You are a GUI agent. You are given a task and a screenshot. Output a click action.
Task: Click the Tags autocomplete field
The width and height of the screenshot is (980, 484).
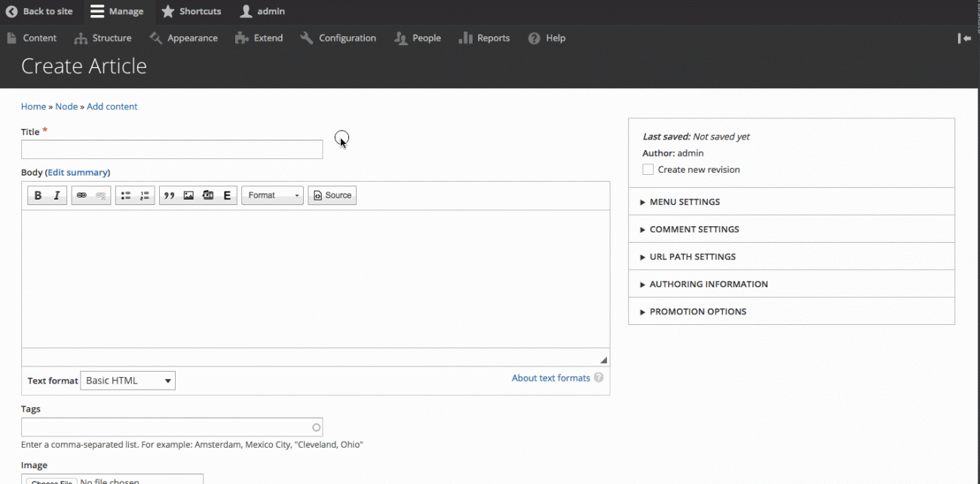172,427
